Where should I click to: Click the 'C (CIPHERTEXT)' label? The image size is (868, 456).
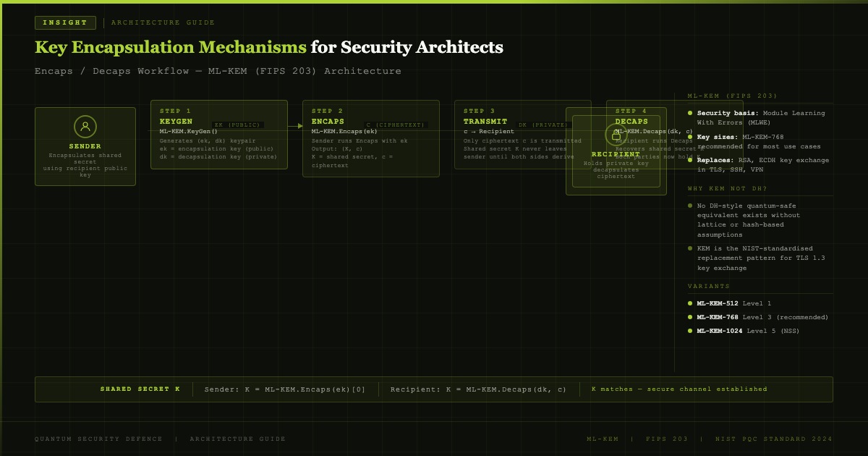point(396,125)
